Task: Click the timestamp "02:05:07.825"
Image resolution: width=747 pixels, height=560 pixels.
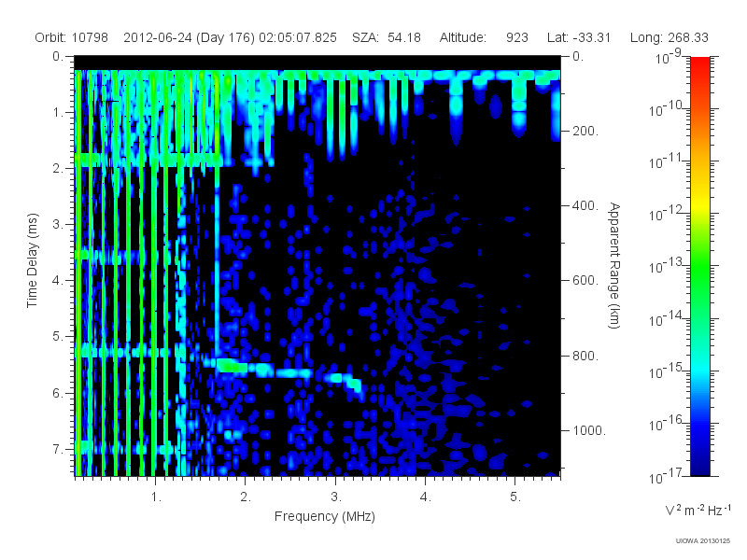Action: (298, 37)
